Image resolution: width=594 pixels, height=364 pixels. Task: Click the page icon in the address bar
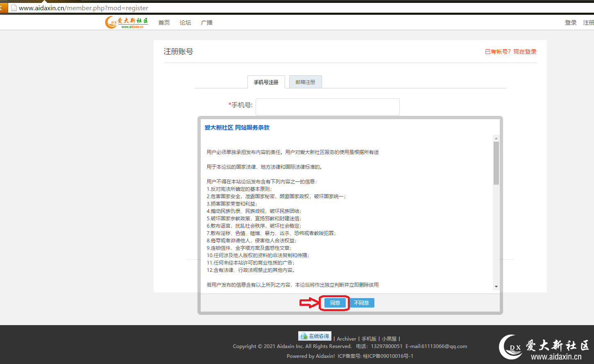tap(14, 8)
